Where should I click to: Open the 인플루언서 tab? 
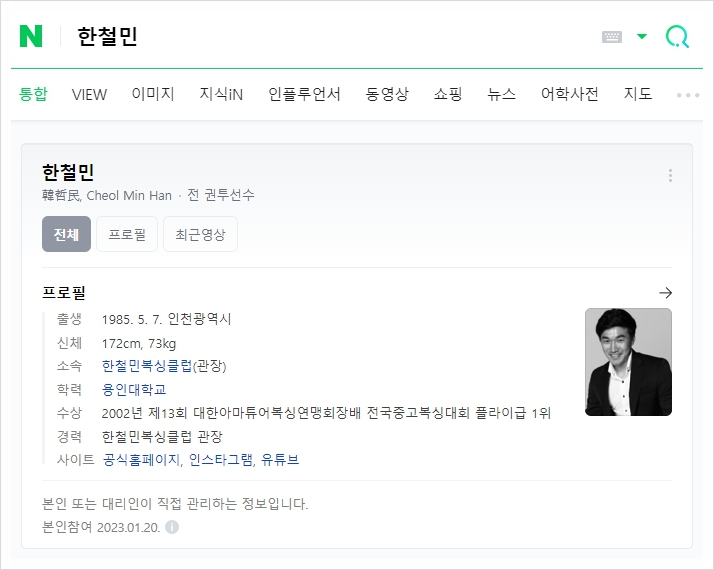pos(304,94)
